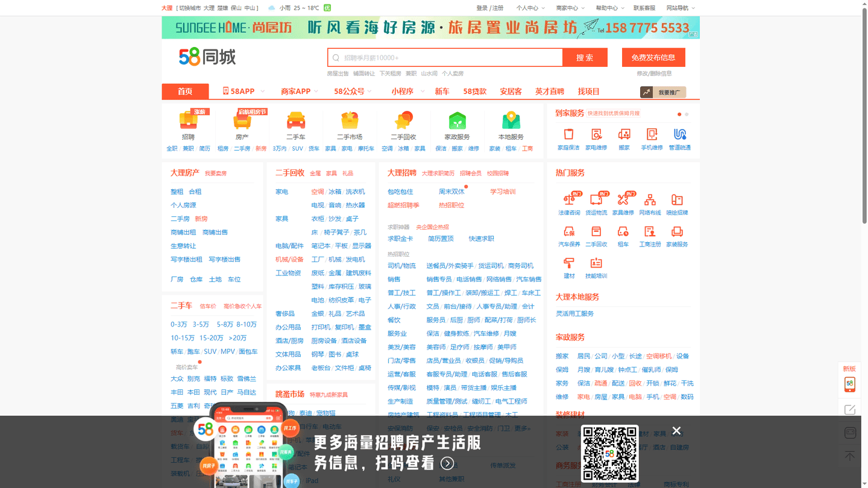
Task: Open the 租车 car icon in 热门服务
Action: pyautogui.click(x=623, y=231)
